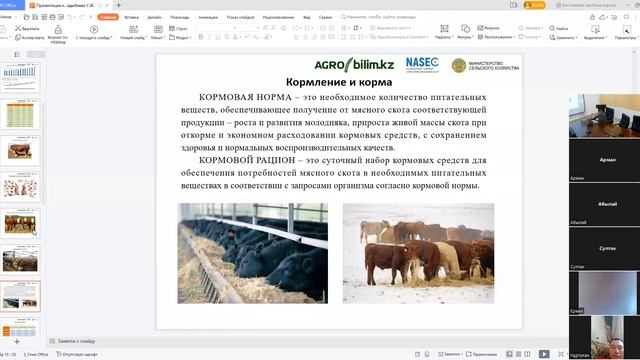Click slide title 'Кормление и корма'

pyautogui.click(x=339, y=82)
